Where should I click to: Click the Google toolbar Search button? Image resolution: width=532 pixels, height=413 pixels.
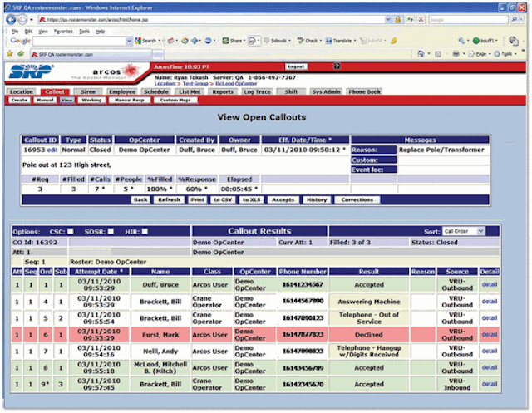click(145, 41)
